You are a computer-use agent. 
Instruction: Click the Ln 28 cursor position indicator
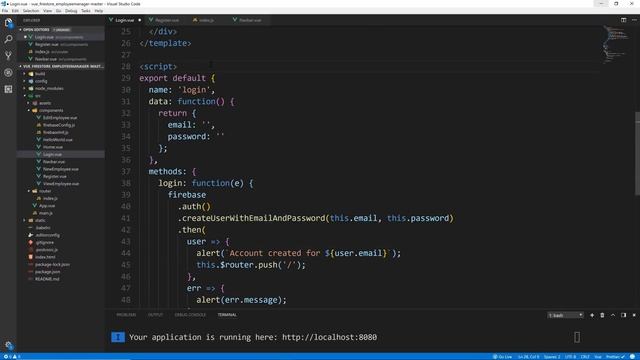[x=529, y=357]
